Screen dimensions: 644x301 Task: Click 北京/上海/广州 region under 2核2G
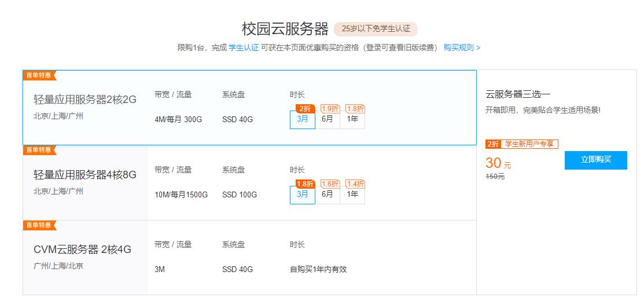(x=58, y=116)
